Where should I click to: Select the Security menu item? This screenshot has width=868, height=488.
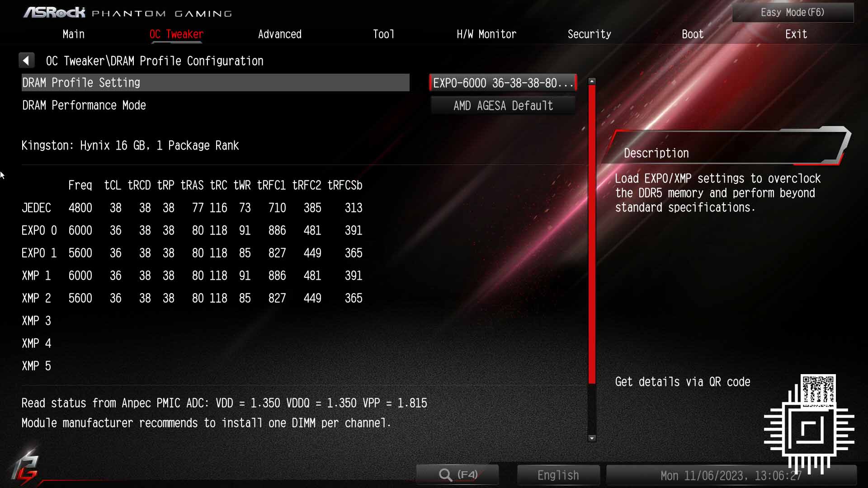(589, 34)
